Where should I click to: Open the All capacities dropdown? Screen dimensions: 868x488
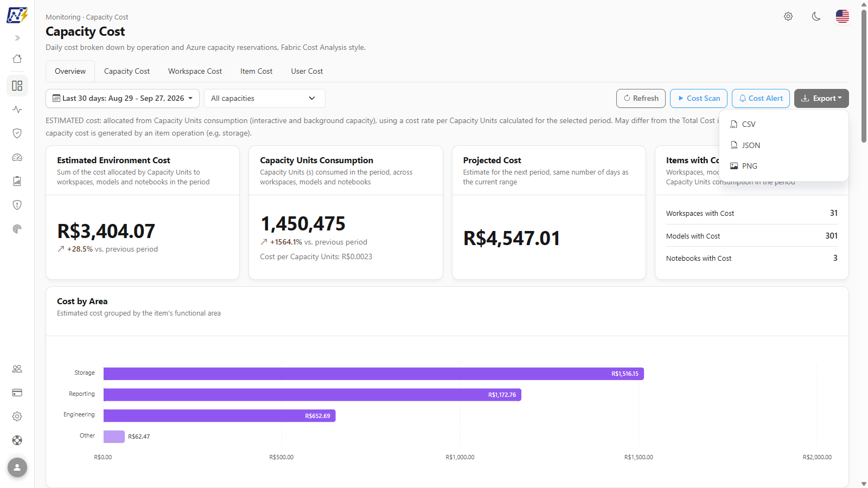pyautogui.click(x=265, y=98)
